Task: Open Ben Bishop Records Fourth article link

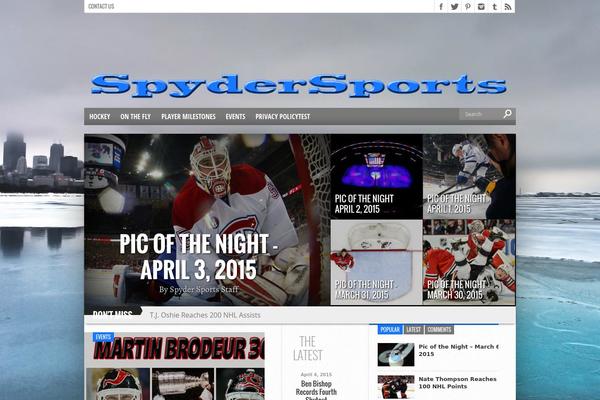Action: (316, 390)
